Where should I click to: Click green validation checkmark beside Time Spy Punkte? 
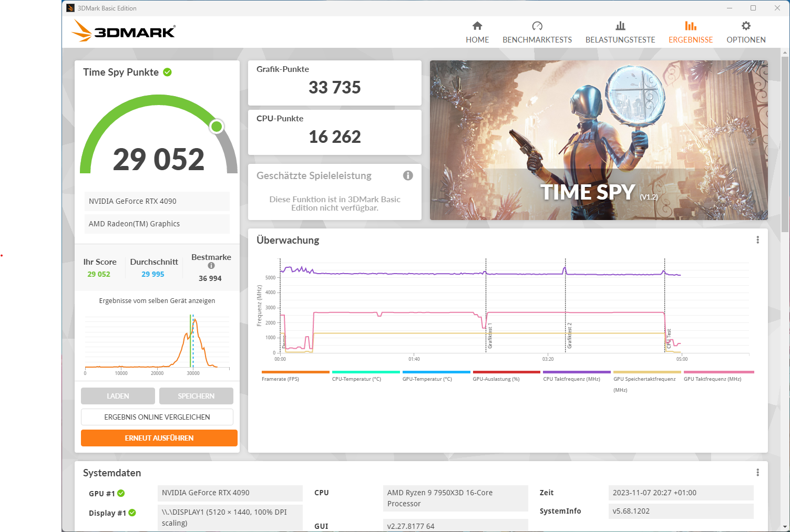[x=168, y=72]
